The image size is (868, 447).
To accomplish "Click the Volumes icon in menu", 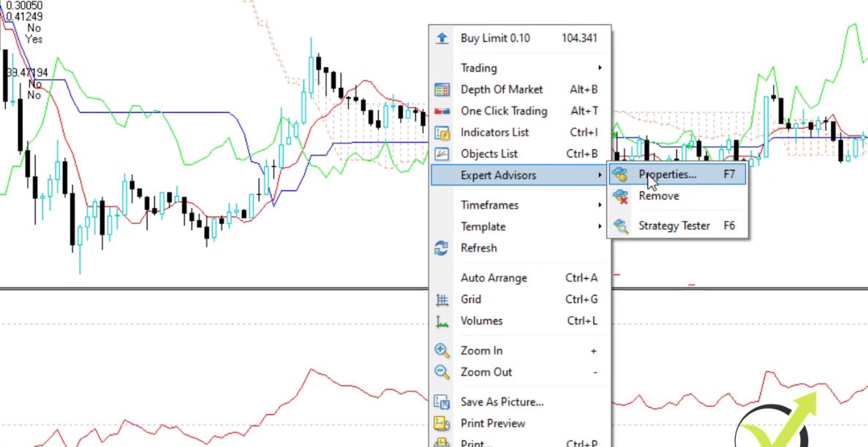I will [x=442, y=320].
